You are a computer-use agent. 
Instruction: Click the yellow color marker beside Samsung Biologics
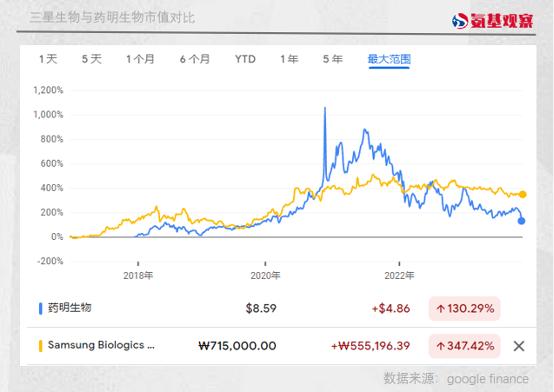40,346
